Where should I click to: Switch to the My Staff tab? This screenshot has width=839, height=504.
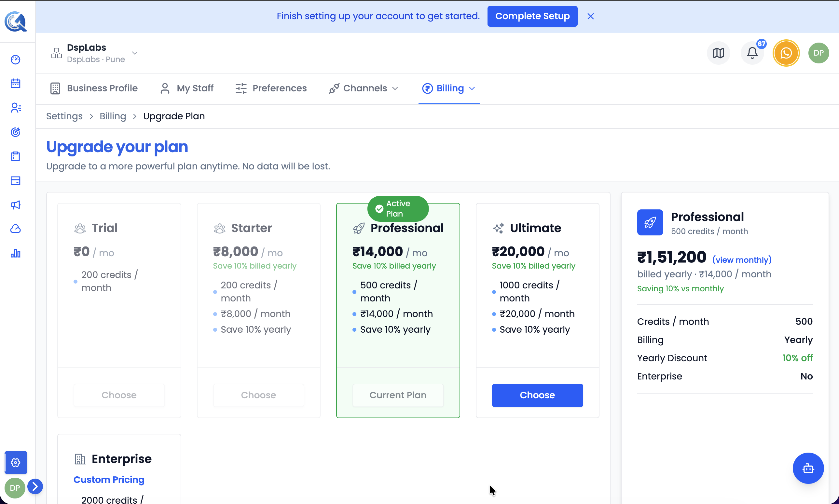tap(186, 88)
